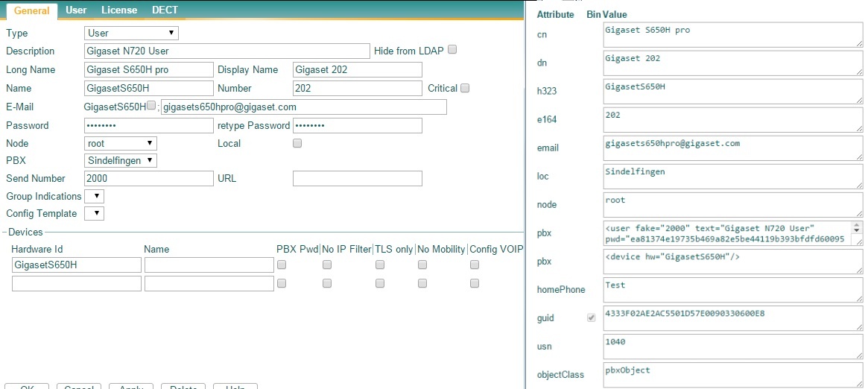Click the empty second Hardware Id field

(77, 283)
